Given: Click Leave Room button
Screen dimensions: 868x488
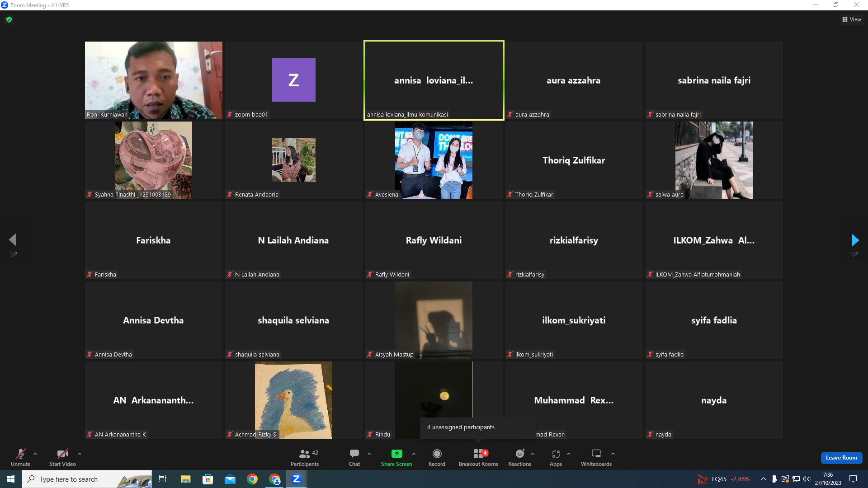Looking at the screenshot, I should click(841, 458).
